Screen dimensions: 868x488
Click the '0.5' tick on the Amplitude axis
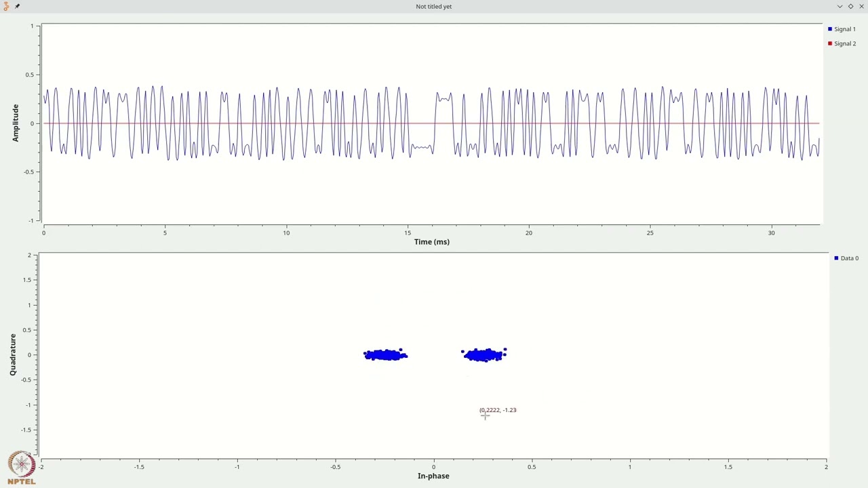tap(29, 75)
